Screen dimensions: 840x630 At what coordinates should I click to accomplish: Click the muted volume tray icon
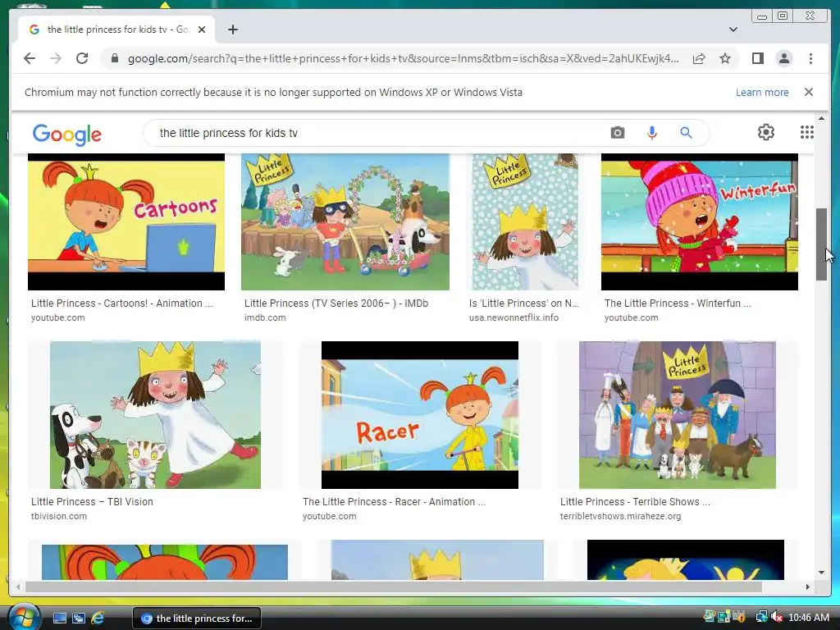pos(776,617)
